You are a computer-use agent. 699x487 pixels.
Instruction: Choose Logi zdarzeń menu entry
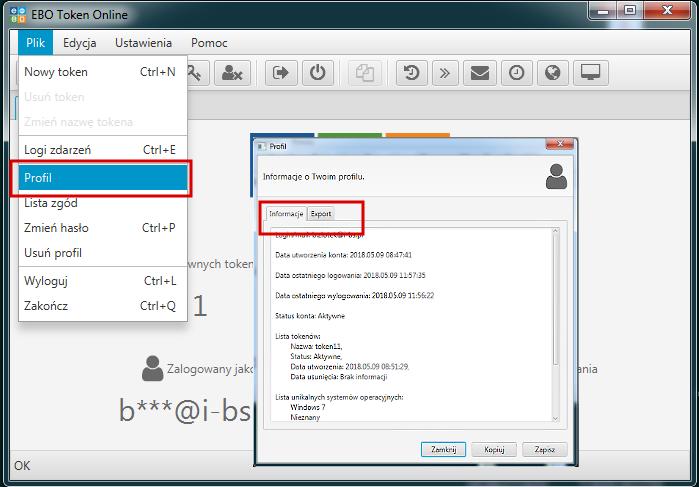pos(103,150)
